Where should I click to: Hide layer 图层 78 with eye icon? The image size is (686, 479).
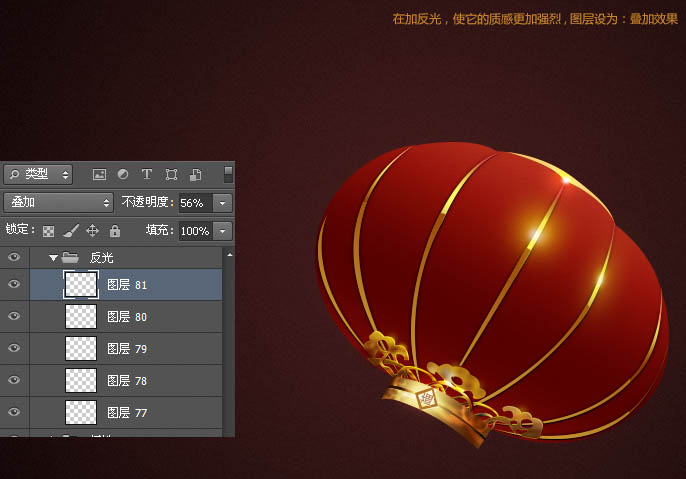click(x=14, y=380)
